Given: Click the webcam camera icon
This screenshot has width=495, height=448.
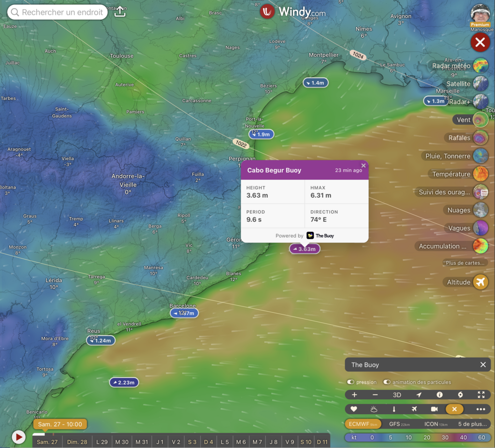Looking at the screenshot, I should pyautogui.click(x=434, y=409).
